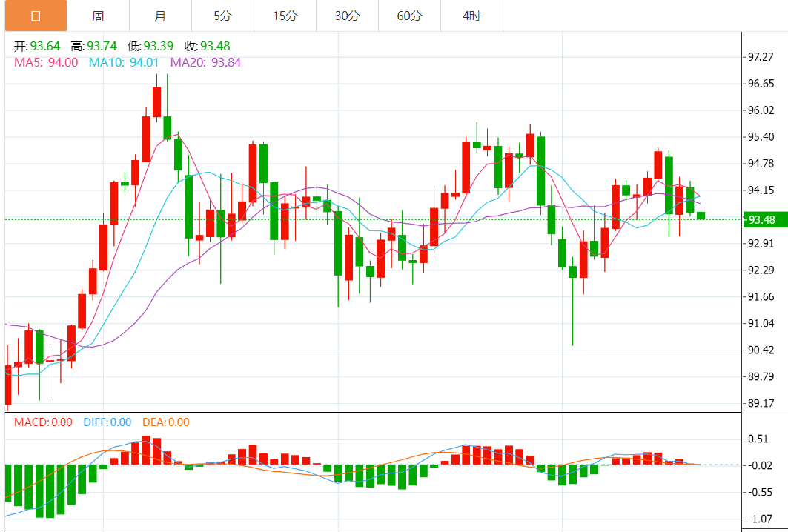Click the high price value 93.74
Screen dimensions: 788x532
click(x=102, y=46)
